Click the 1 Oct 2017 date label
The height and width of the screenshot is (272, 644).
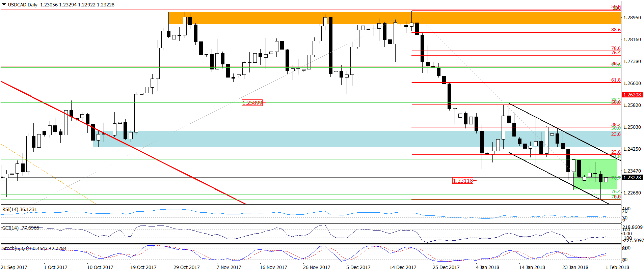[x=56, y=267]
